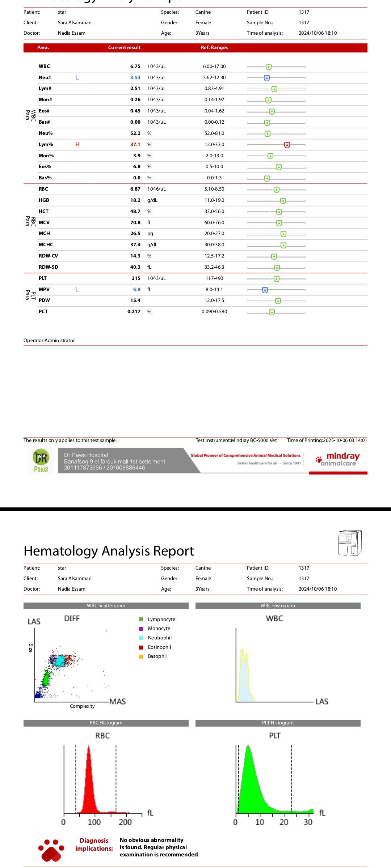This screenshot has height=868, width=391.
Task: Click the analyzer machine icon
Action: click(350, 542)
